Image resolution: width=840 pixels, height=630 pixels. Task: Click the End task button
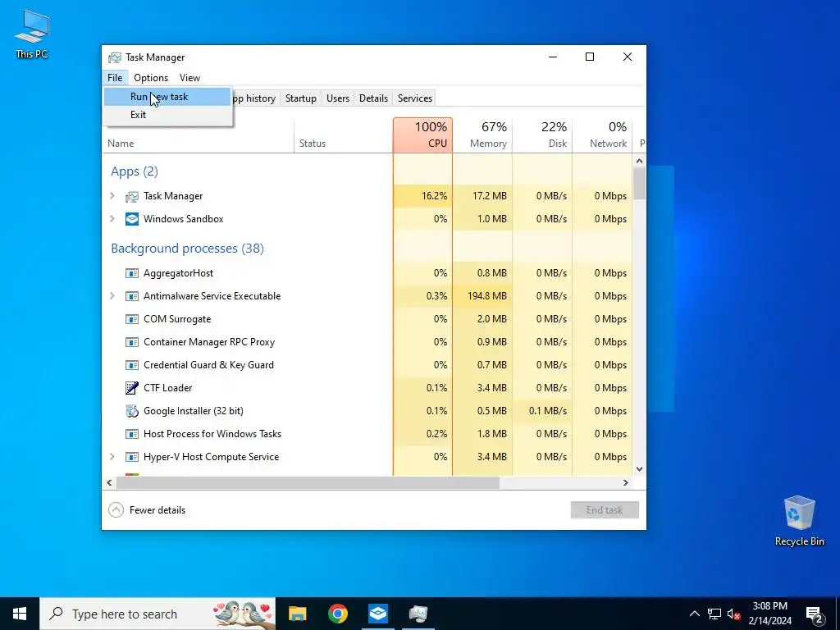click(605, 510)
